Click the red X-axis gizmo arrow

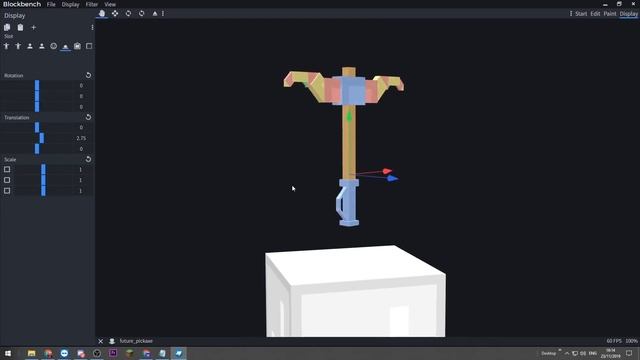coord(387,171)
